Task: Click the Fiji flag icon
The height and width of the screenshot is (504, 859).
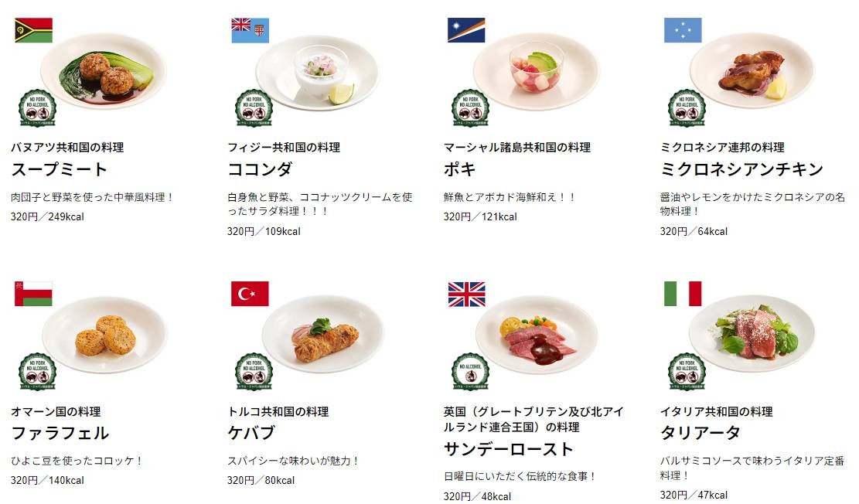Action: tap(250, 30)
